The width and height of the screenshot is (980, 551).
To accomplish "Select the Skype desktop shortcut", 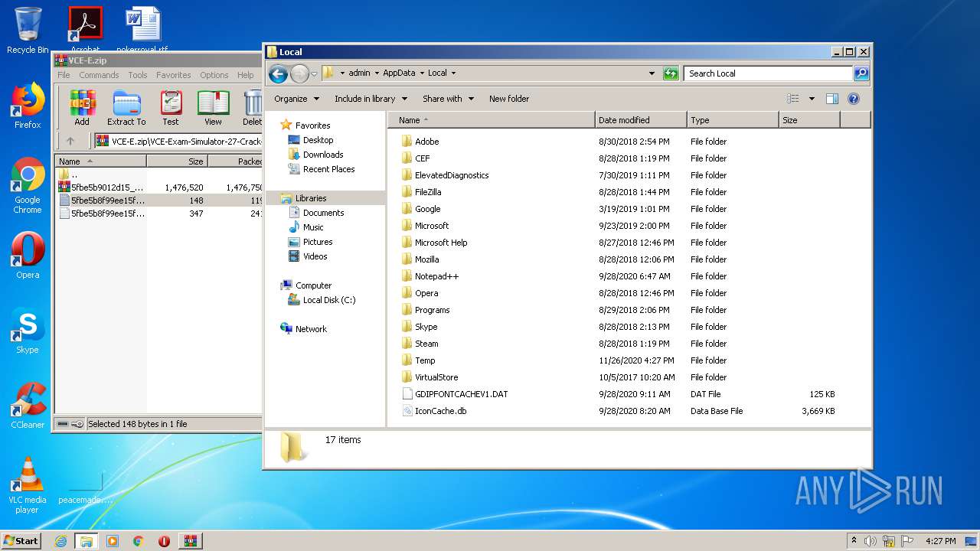I will 28,331.
